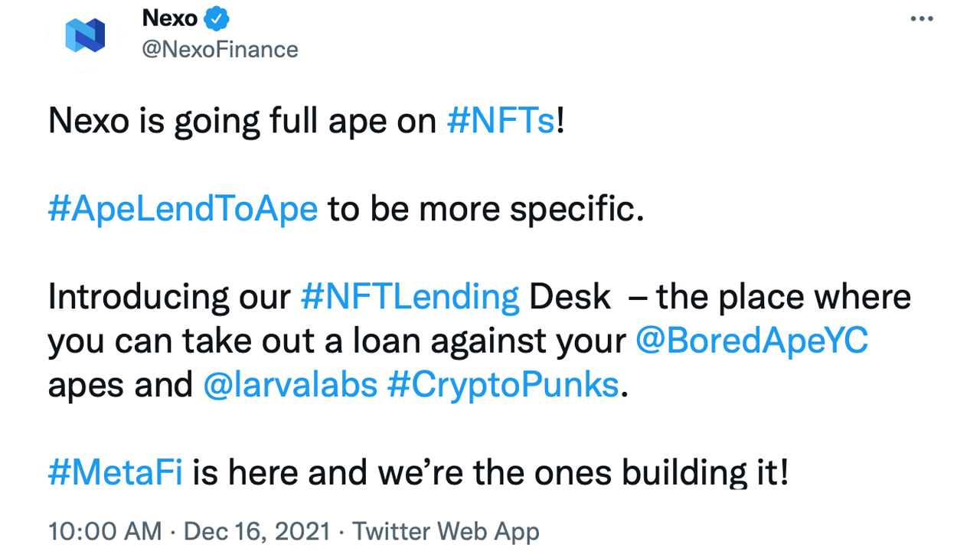Visit the @larvalabs profile
Screen dimensions: 980x551
(x=290, y=384)
